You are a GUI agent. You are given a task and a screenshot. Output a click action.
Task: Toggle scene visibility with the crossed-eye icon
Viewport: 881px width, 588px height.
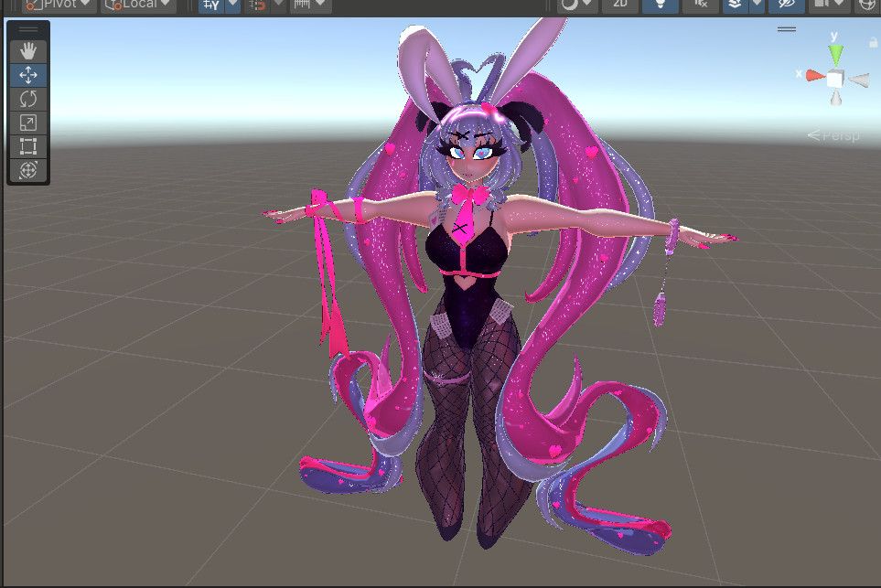pos(786,5)
